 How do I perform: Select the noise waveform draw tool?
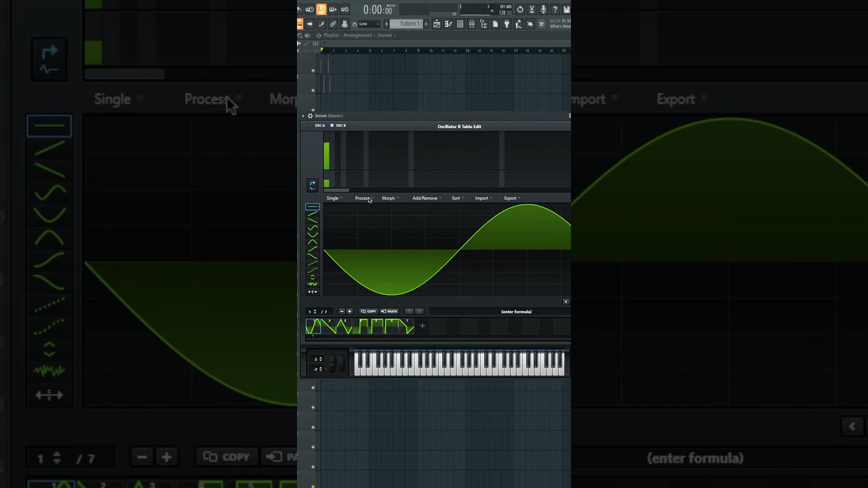[x=313, y=284]
